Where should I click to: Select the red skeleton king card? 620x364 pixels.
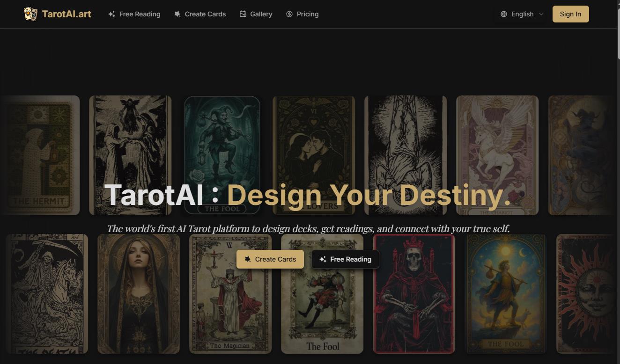click(414, 294)
